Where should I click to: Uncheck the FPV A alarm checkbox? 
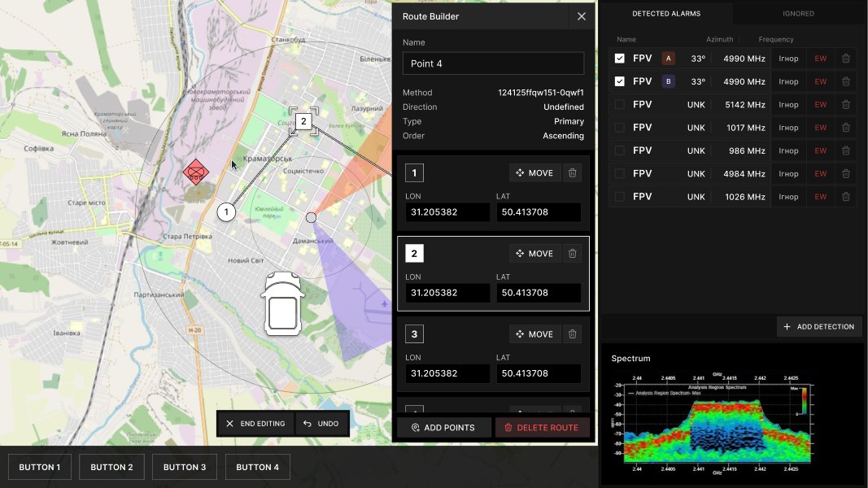pyautogui.click(x=619, y=58)
